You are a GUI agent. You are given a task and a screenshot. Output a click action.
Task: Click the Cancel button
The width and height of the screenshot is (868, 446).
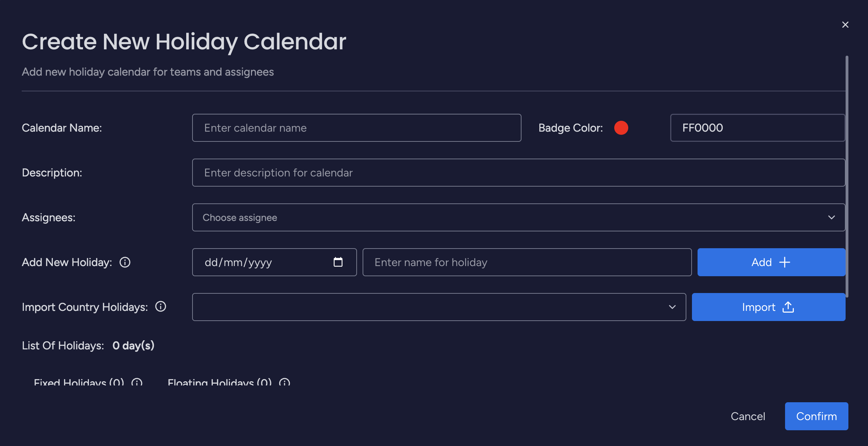coord(748,416)
